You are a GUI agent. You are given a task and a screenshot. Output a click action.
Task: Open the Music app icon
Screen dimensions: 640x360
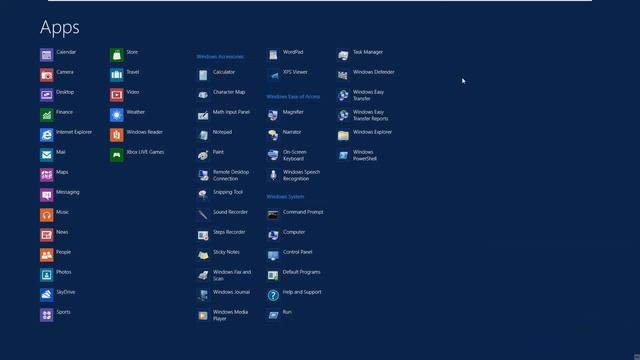pyautogui.click(x=47, y=215)
